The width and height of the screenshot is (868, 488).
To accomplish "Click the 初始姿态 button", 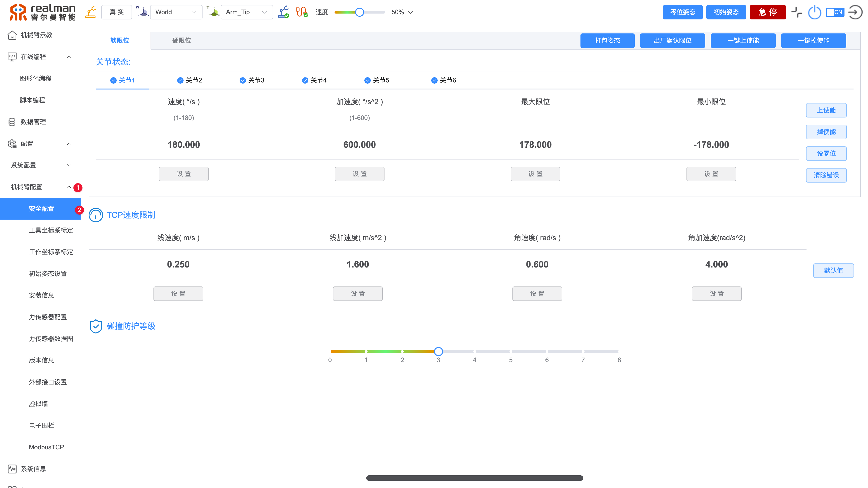I will 726,12.
